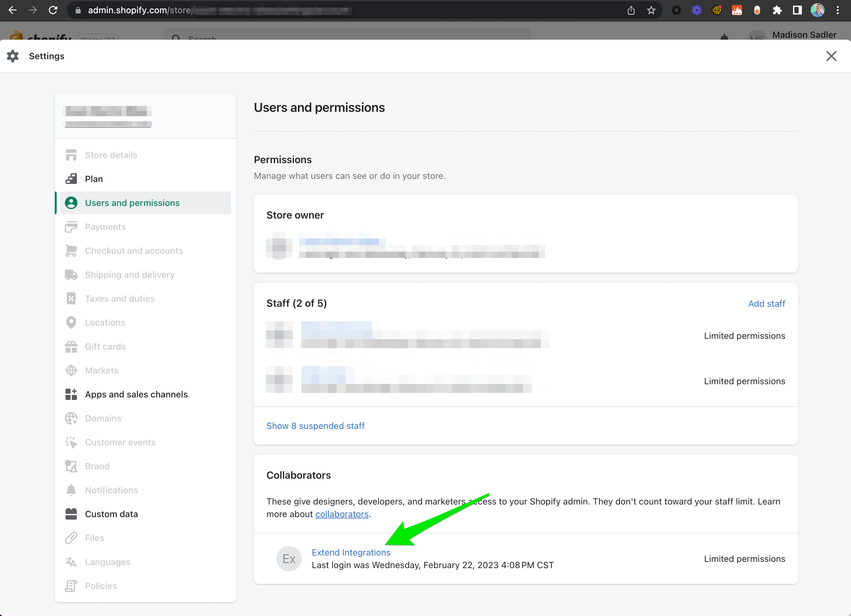Click the browser share page icon
851x616 pixels.
click(631, 10)
